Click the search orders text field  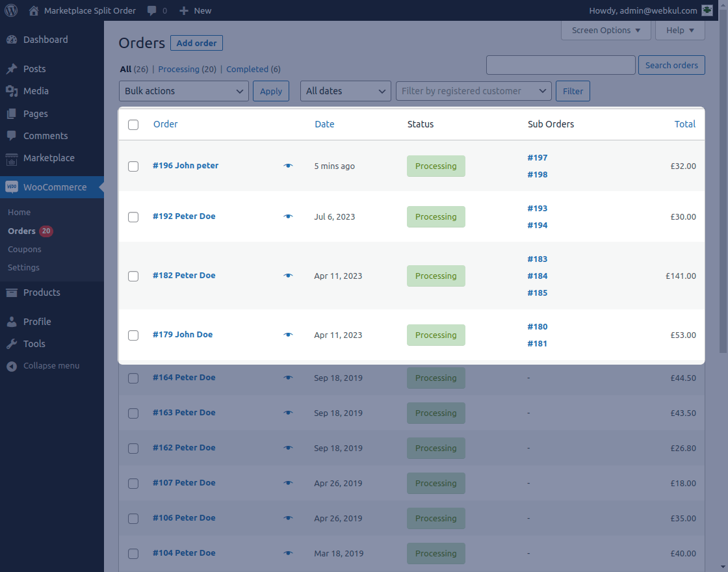(561, 65)
